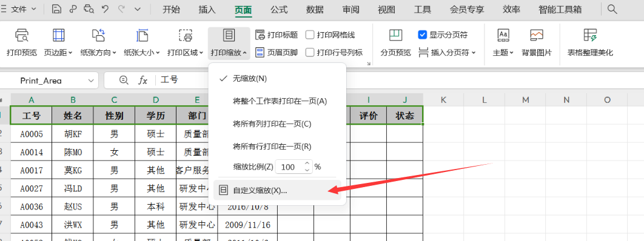Uncheck Show Page Breaks (显示分页符) checkbox
The image size is (644, 241).
pos(422,35)
